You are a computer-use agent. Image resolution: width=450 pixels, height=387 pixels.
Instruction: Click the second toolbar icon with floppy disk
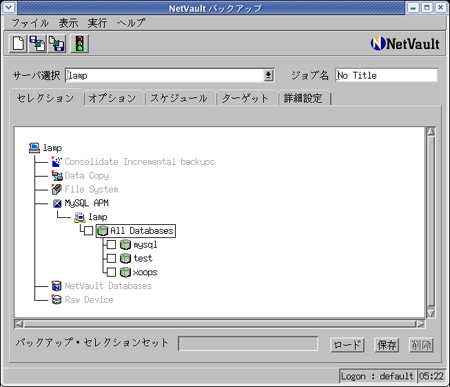point(37,43)
